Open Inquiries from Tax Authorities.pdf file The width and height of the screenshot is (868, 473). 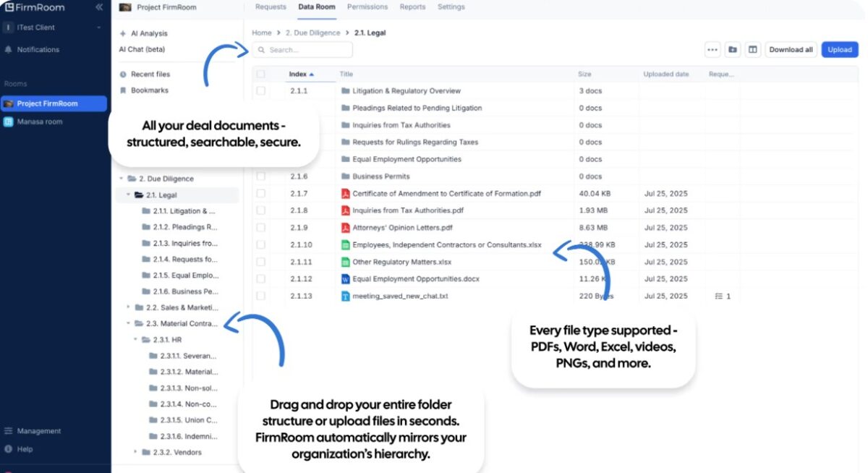pyautogui.click(x=408, y=210)
